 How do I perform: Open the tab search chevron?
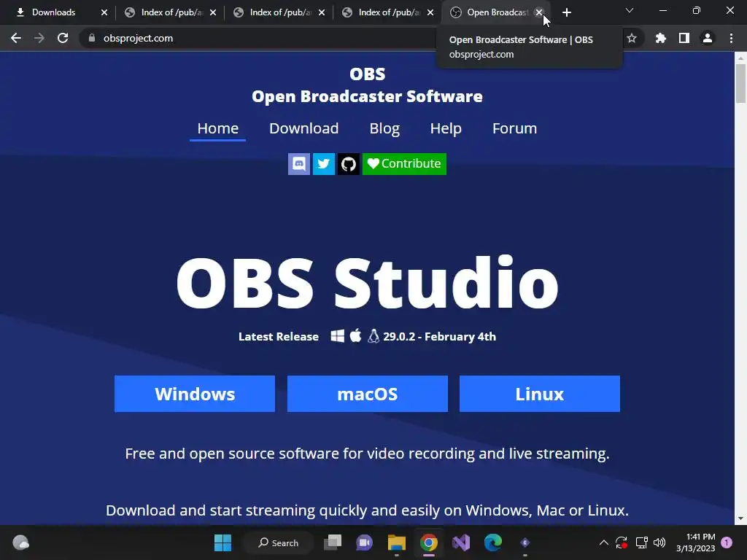630,10
